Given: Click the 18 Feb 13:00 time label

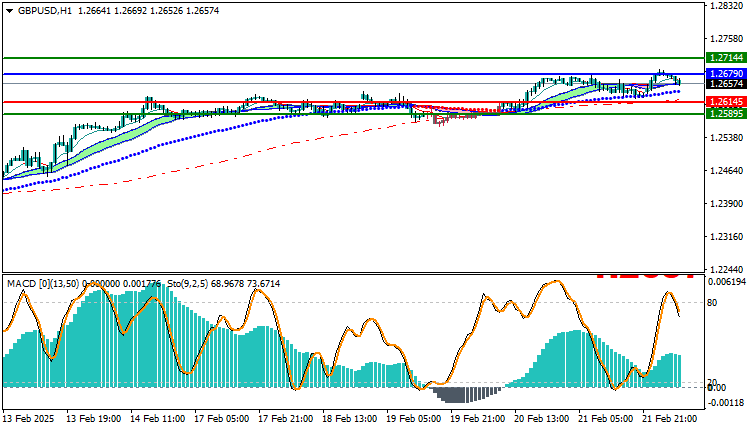Looking at the screenshot, I should 350,419.
